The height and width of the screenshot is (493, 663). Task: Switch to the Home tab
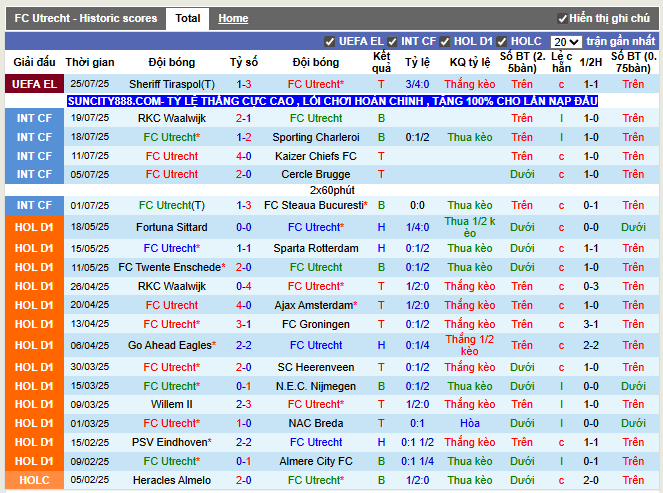pos(233,19)
